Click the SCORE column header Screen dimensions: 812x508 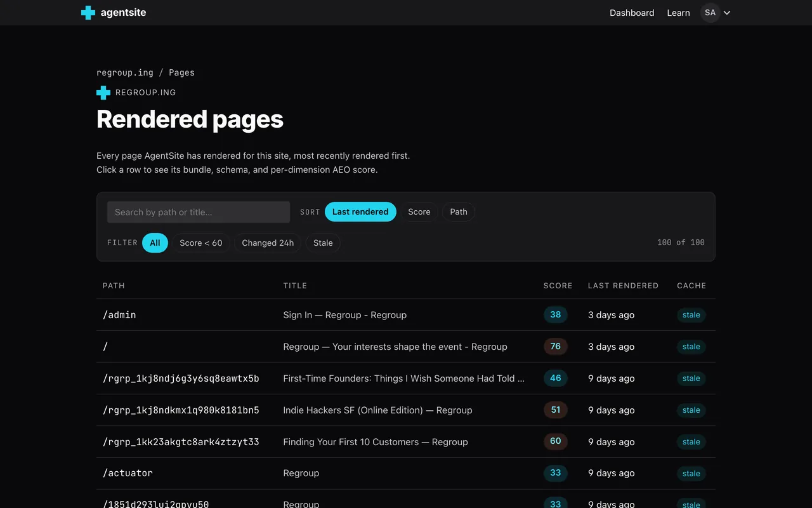(558, 286)
